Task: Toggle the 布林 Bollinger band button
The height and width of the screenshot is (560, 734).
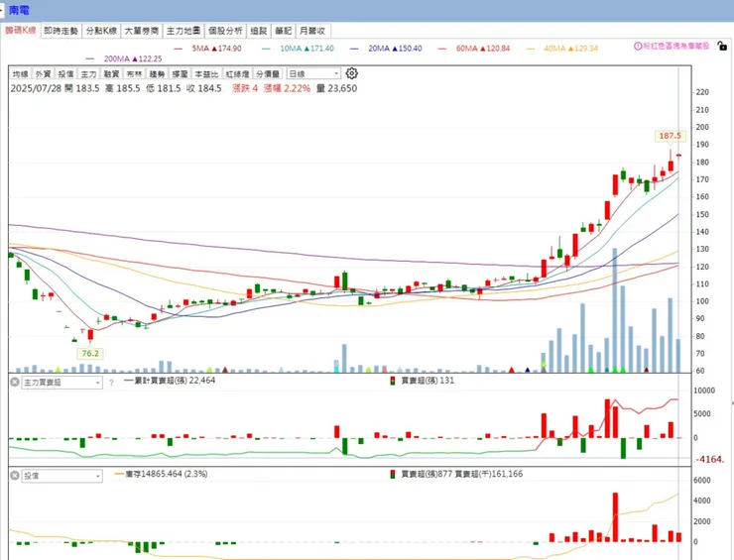Action: [134, 74]
